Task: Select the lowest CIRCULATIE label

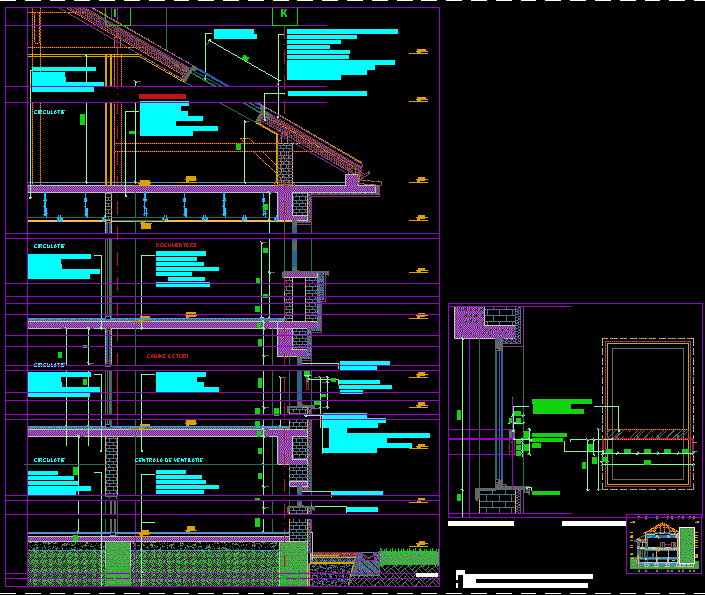Action: point(50,460)
